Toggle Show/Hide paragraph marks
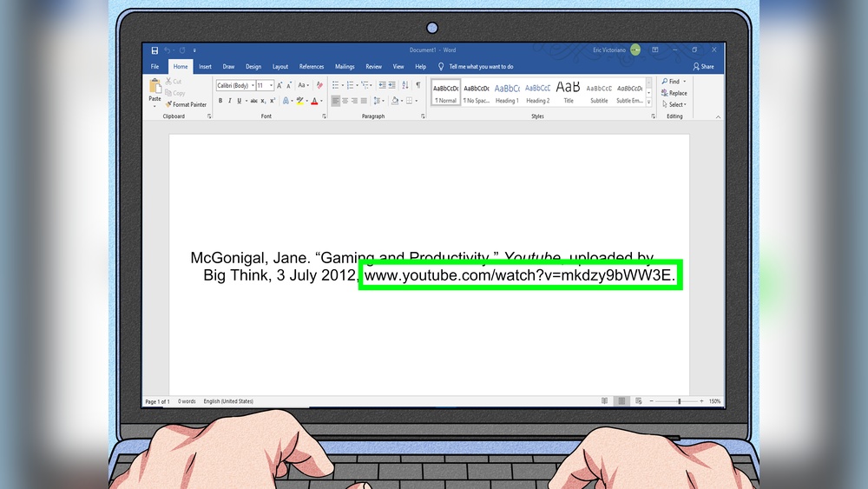This screenshot has height=489, width=868. pyautogui.click(x=418, y=85)
